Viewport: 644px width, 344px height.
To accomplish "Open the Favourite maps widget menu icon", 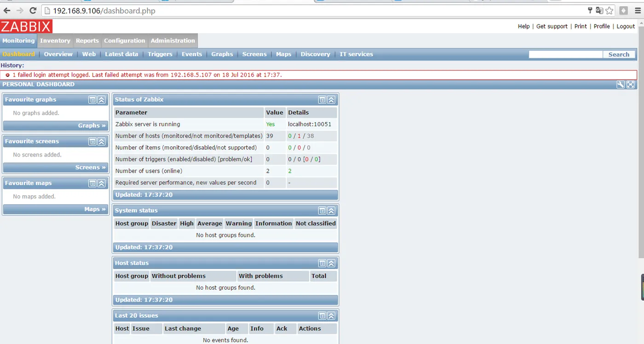I will [92, 183].
